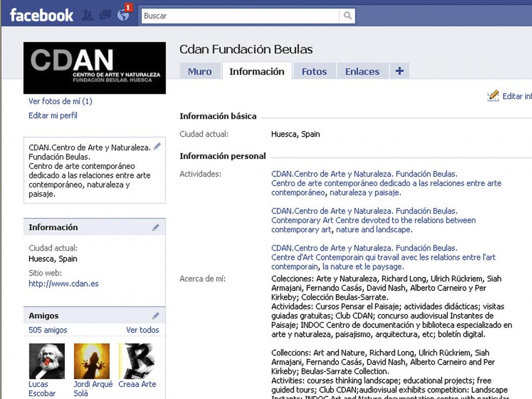Click the Acerca de mí label
The height and width of the screenshot is (399, 532).
point(203,279)
